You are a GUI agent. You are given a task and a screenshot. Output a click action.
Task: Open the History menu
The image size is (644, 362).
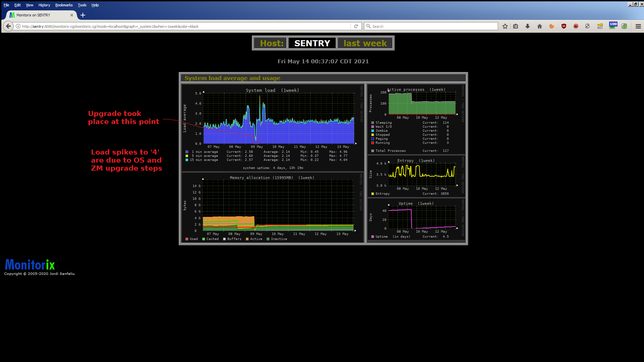click(x=44, y=5)
